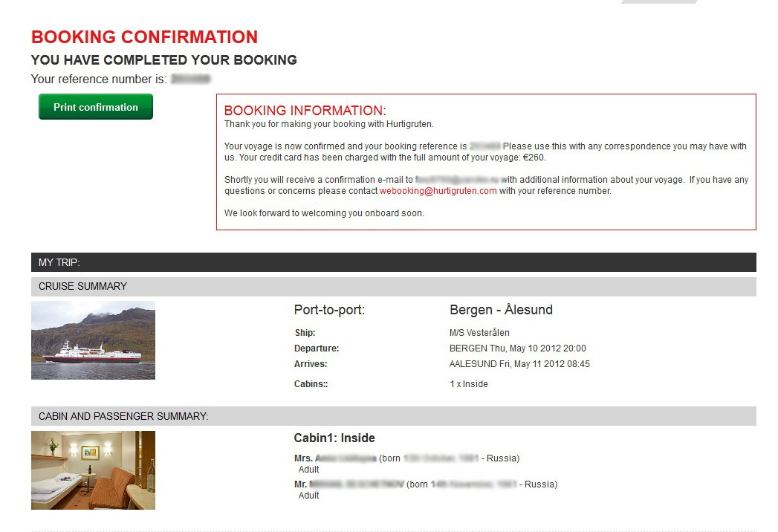This screenshot has height=532, width=778.
Task: Click the 'Your reference number is:' text
Action: (99, 80)
